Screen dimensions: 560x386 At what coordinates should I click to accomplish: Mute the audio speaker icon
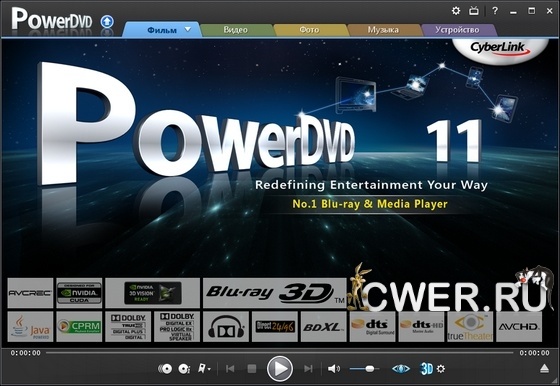tap(334, 369)
